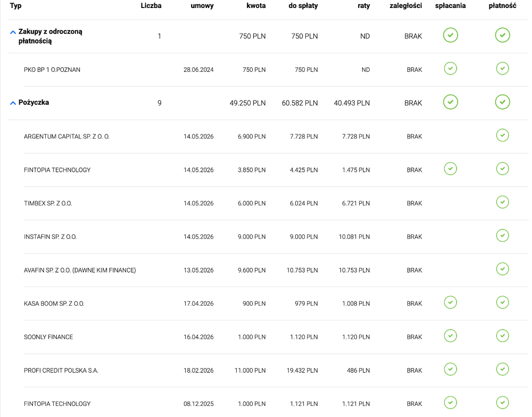Viewport: 532px width, 417px height.
Task: Click spłacania checkmark in Pożyczka summary row
Action: (450, 102)
